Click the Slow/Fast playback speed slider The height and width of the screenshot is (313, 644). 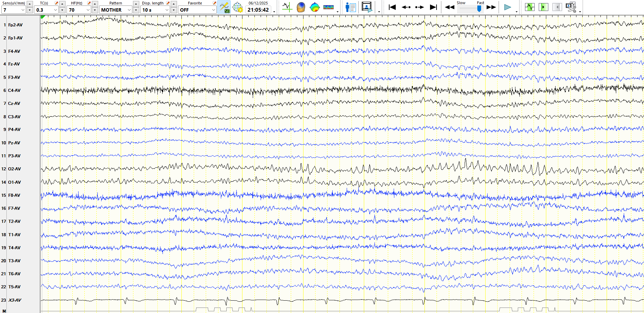click(470, 8)
